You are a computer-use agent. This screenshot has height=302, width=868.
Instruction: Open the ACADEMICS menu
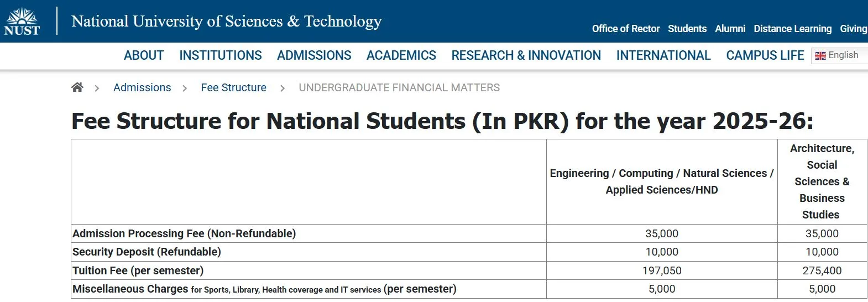coord(401,55)
